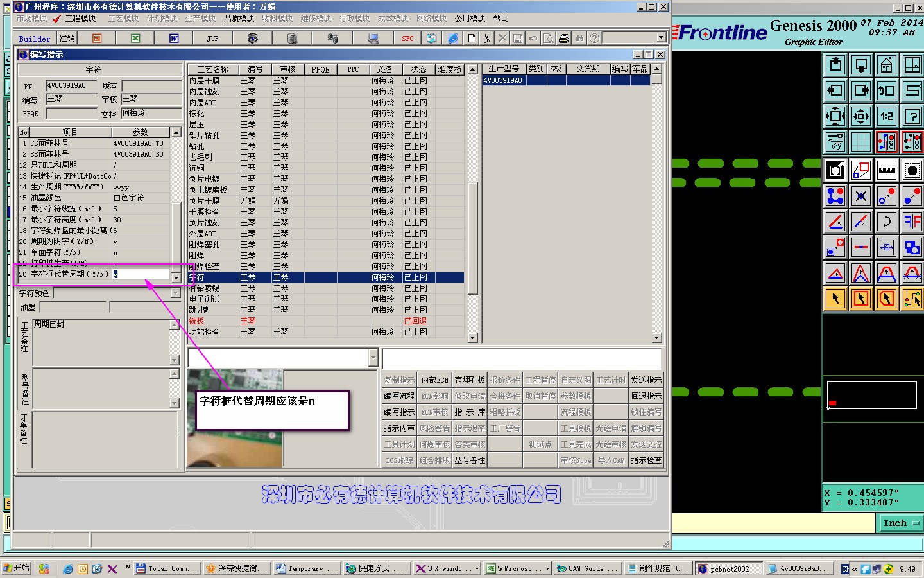Click the 指示检查 button

coord(646,460)
